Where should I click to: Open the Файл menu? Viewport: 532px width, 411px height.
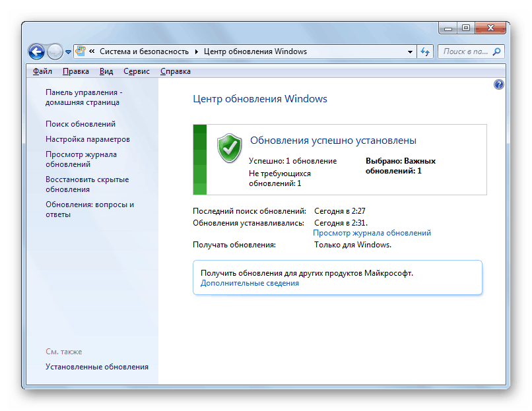pyautogui.click(x=42, y=71)
